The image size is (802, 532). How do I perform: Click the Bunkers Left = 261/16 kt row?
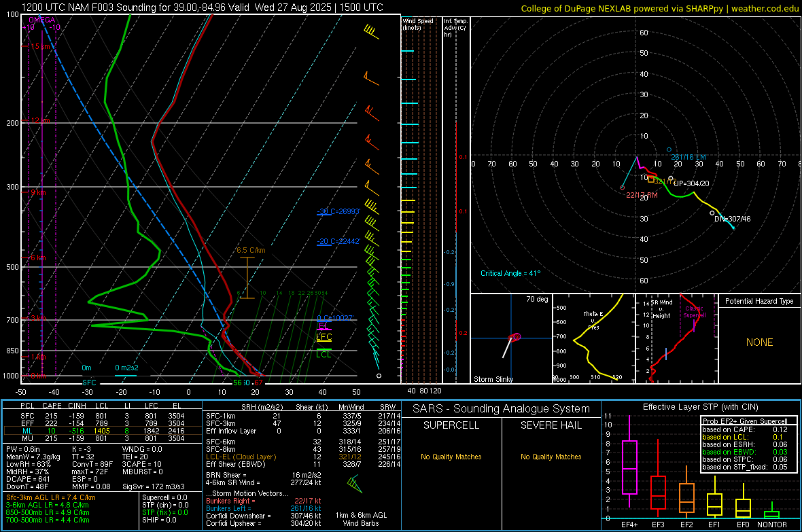pyautogui.click(x=264, y=508)
